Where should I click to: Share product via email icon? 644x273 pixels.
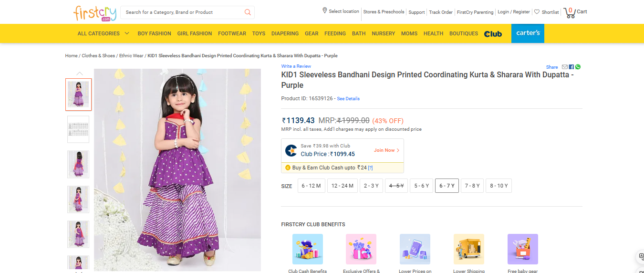(x=565, y=67)
